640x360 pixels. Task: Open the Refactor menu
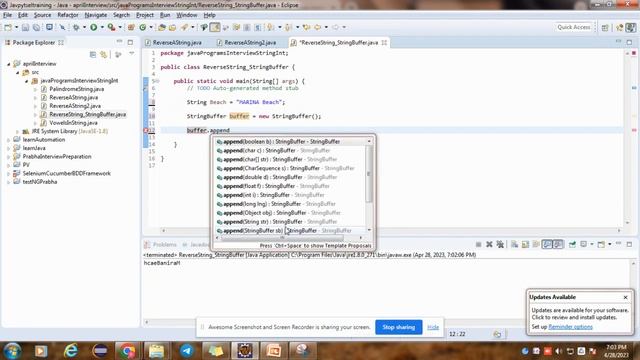click(x=68, y=15)
